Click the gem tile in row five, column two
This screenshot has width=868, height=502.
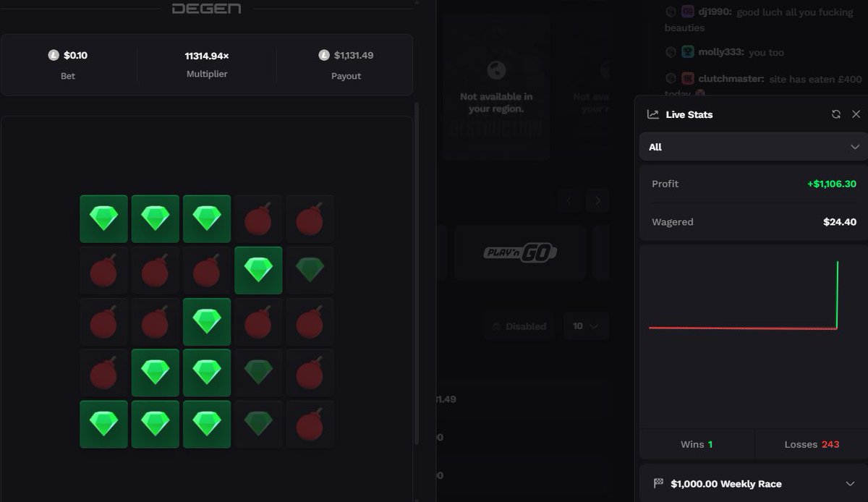tap(155, 425)
